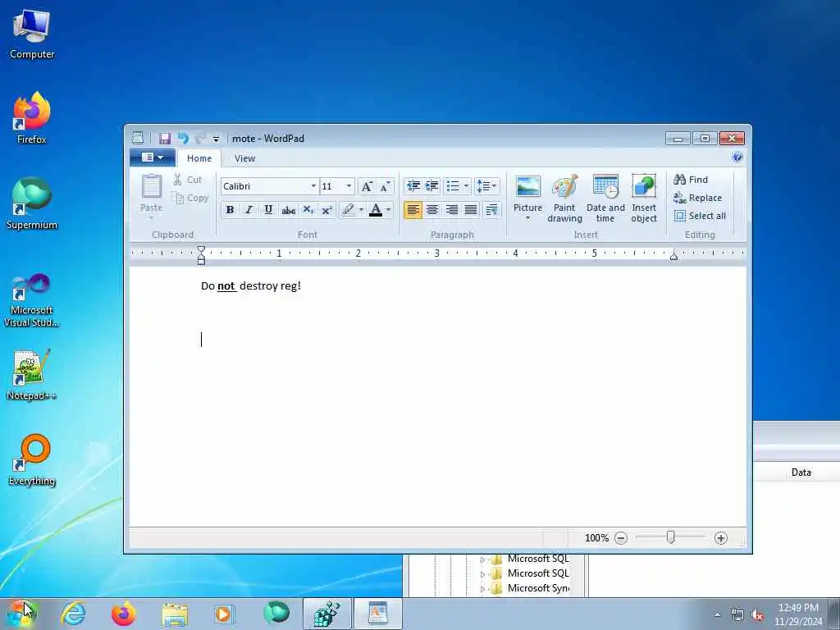
Task: Click the Copy button
Action: coord(190,198)
